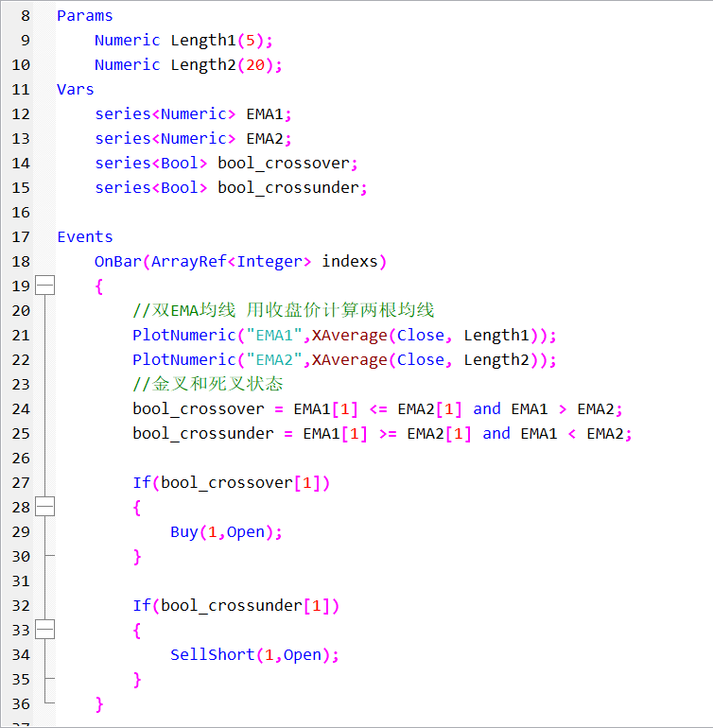Click the "EMA1" string in the first PlotNumeric call

point(270,335)
